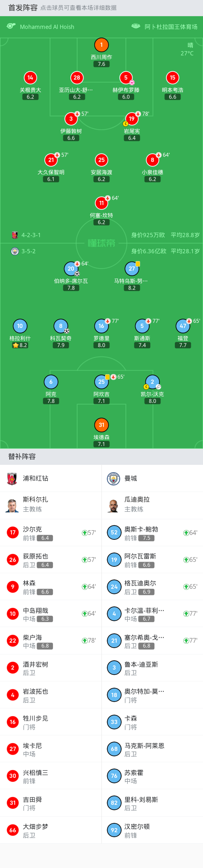Click the 替补阵容 section header
203x868 pixels.
pos(22,457)
